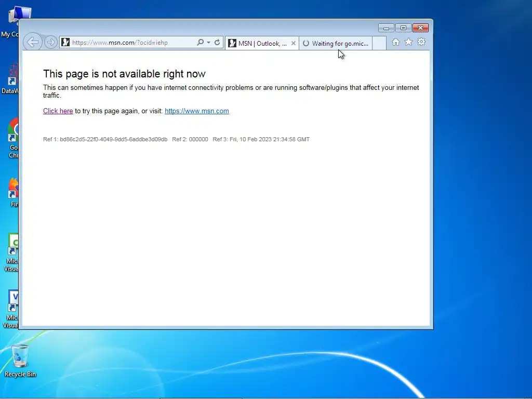Click the search magnifier in address bar
532x399 pixels.
tap(200, 43)
